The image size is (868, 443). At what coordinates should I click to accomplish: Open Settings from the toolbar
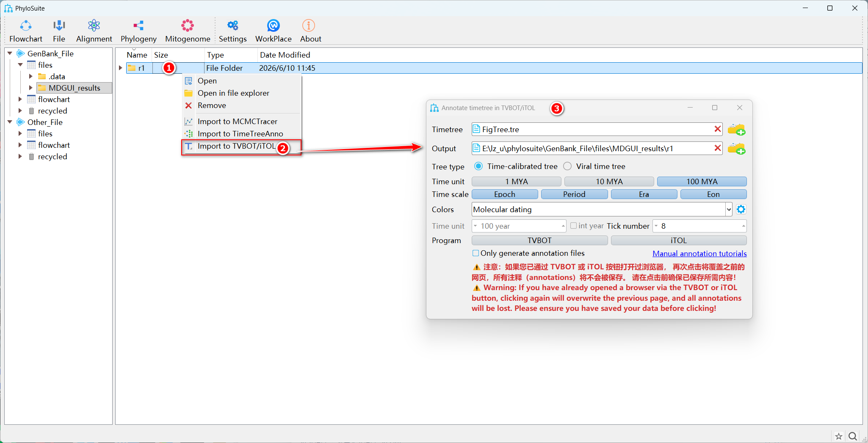click(x=232, y=30)
